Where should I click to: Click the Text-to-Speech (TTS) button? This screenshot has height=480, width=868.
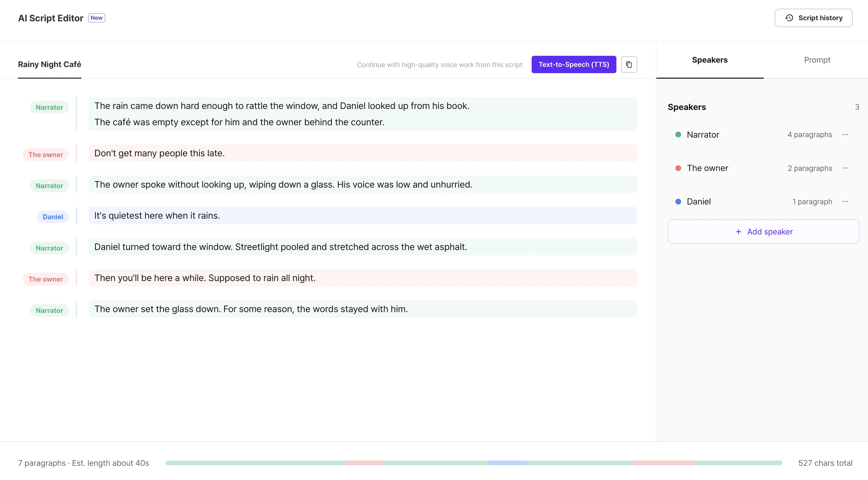(573, 64)
